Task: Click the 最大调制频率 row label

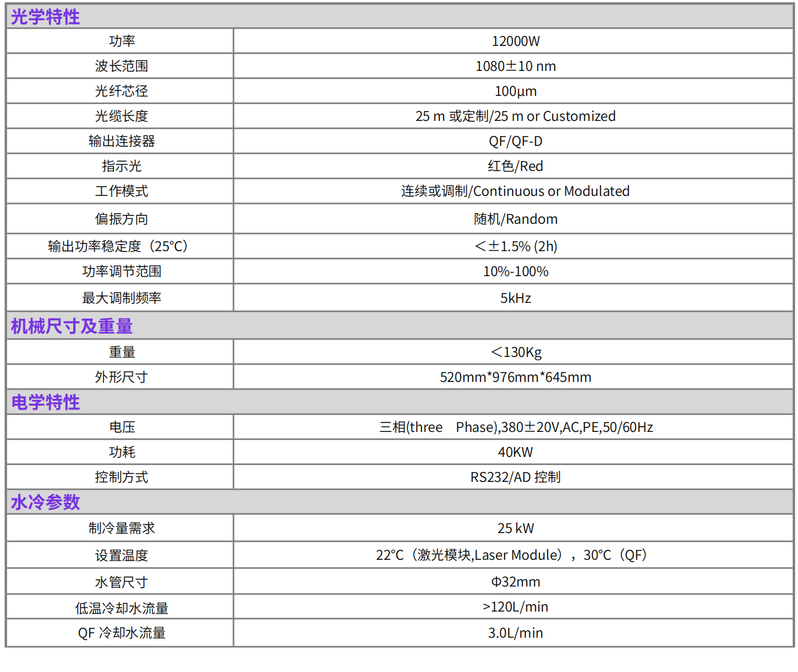Action: 121,298
